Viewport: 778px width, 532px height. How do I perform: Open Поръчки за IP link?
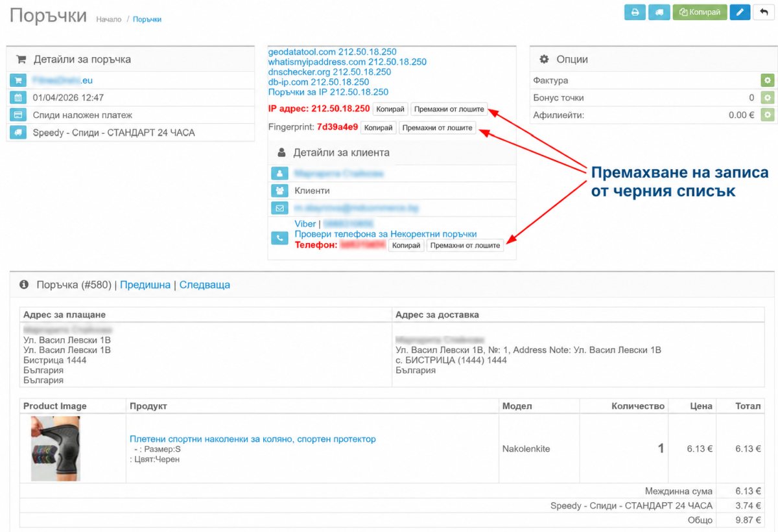pos(329,92)
